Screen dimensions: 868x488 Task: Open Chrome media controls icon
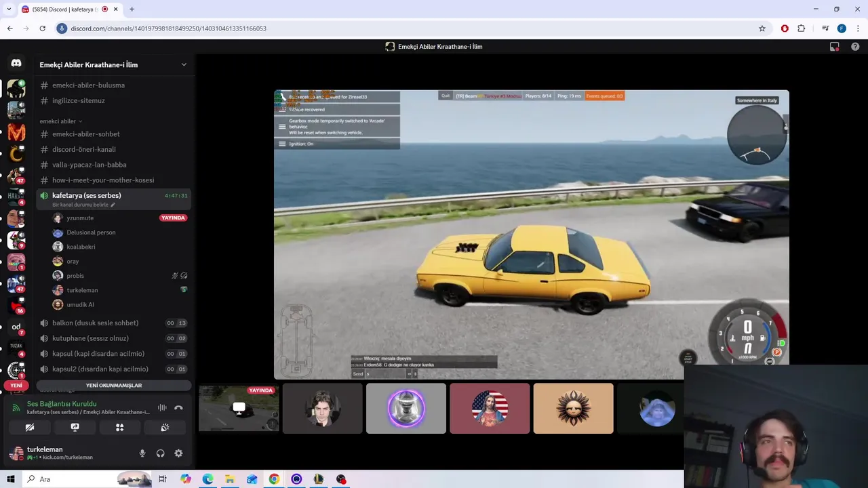[x=825, y=28]
